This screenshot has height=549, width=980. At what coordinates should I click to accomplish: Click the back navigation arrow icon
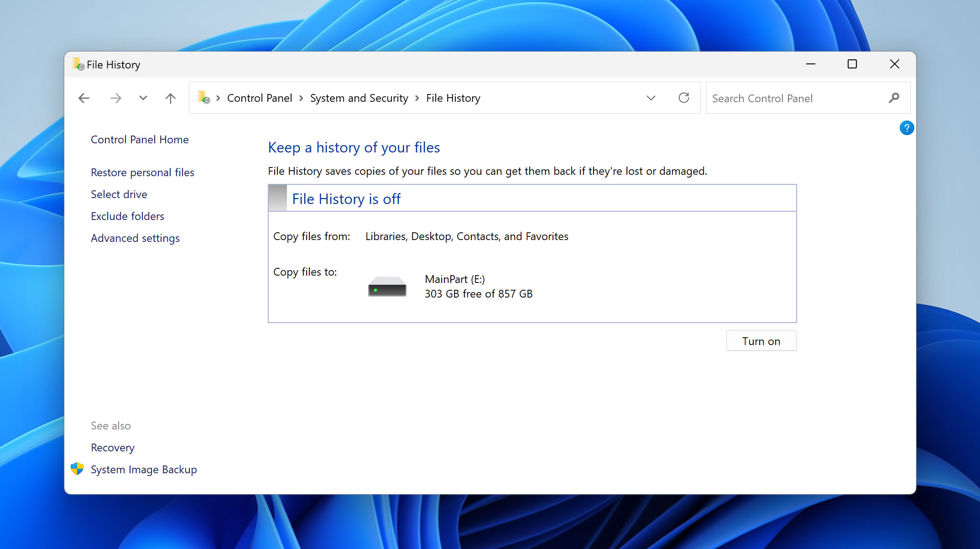[83, 97]
